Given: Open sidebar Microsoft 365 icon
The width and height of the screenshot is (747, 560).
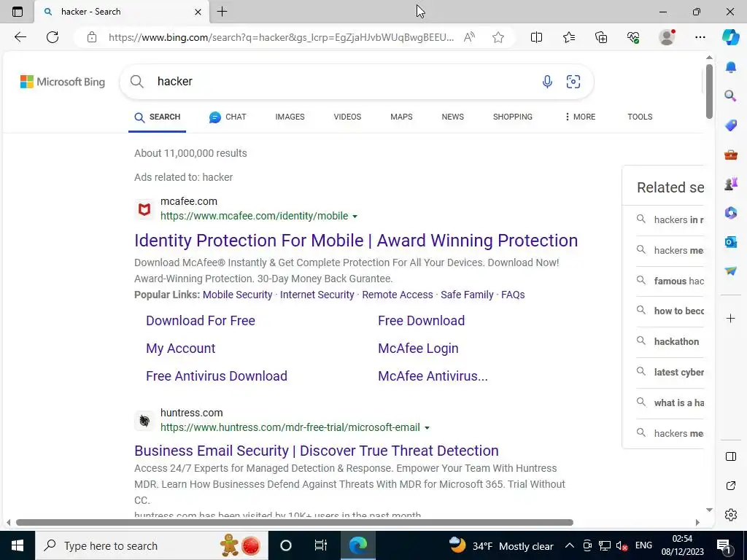Looking at the screenshot, I should (731, 212).
